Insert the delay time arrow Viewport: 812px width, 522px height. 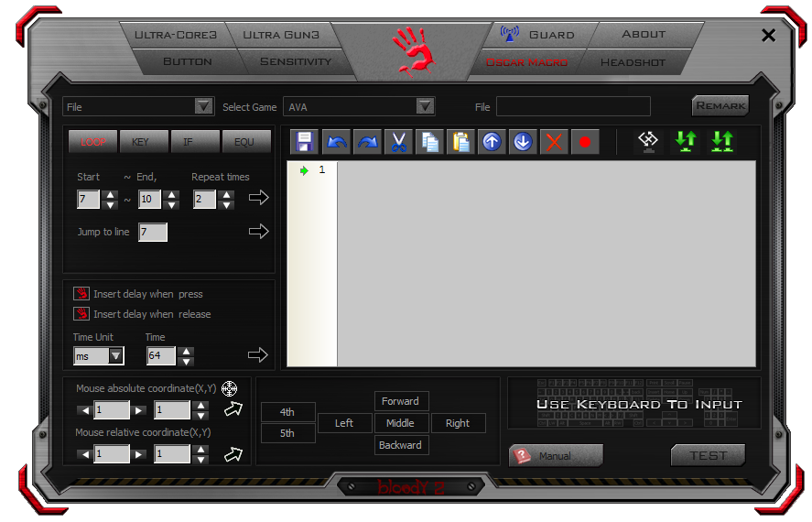pos(258,354)
